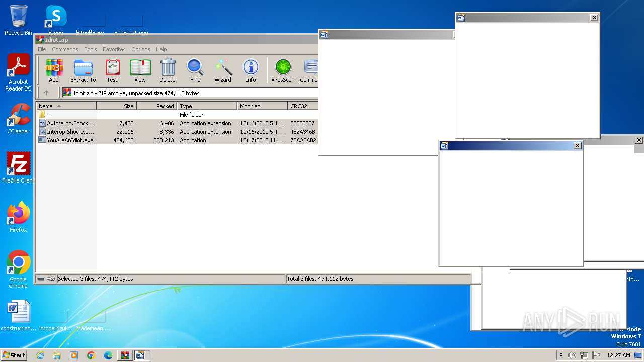The height and width of the screenshot is (362, 644).
Task: Click the archive path address field
Action: [190, 93]
